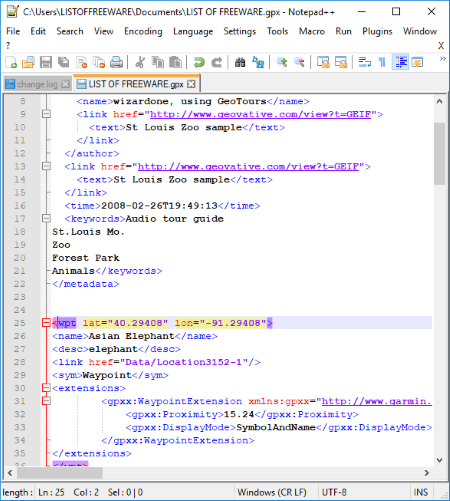Collapse the link fold at line 13
The width and height of the screenshot is (450, 501).
pos(46,166)
